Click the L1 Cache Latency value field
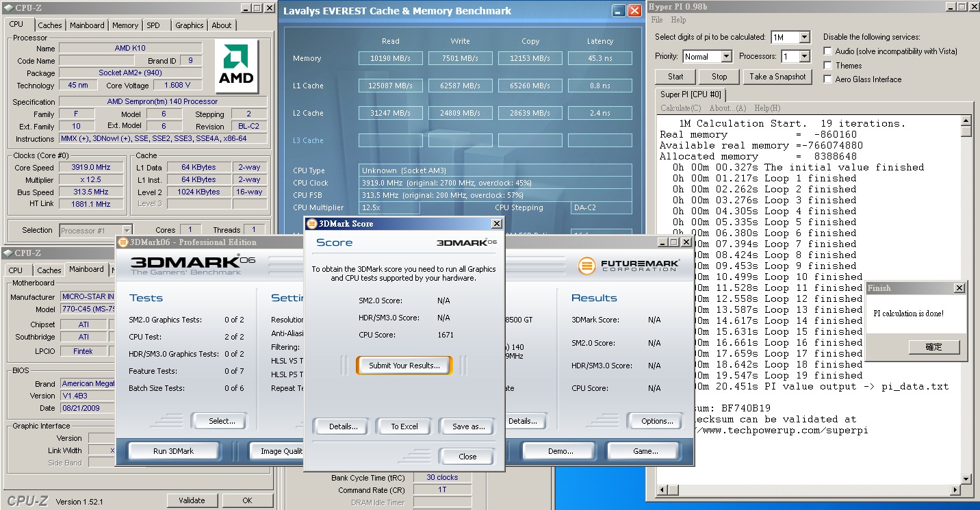The height and width of the screenshot is (510, 980). [x=599, y=86]
